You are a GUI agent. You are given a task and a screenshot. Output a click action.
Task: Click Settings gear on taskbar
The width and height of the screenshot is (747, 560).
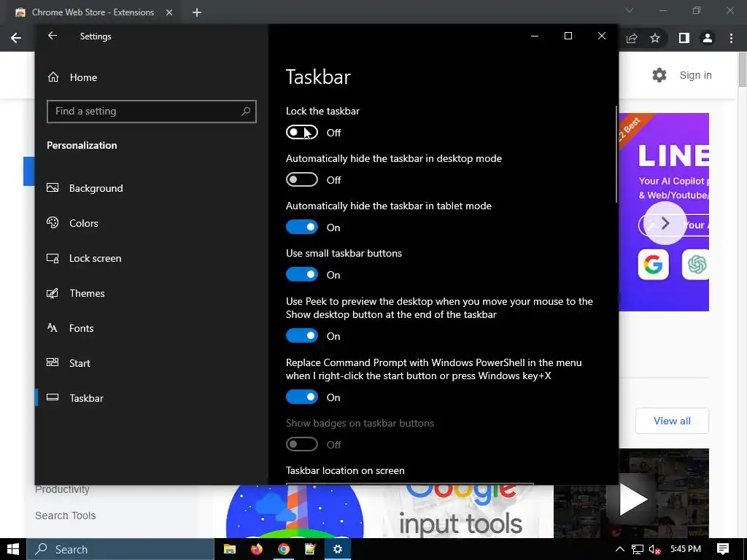(337, 549)
